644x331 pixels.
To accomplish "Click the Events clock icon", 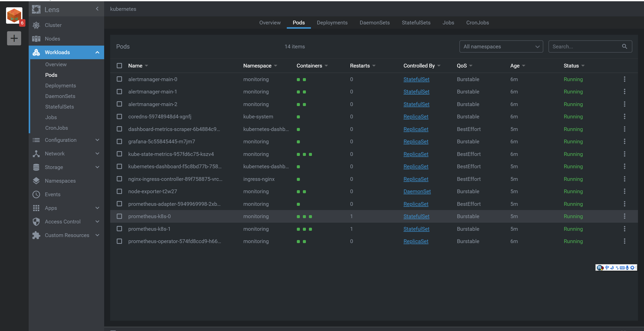I will [36, 194].
